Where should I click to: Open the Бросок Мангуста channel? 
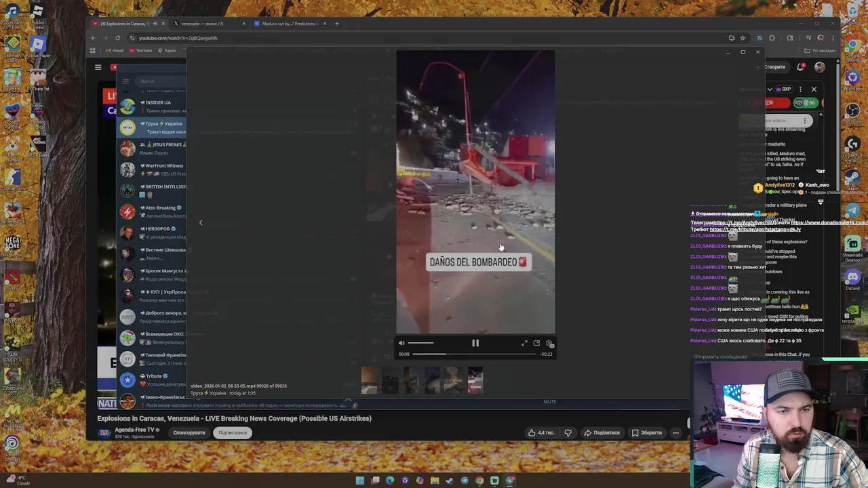[152, 274]
